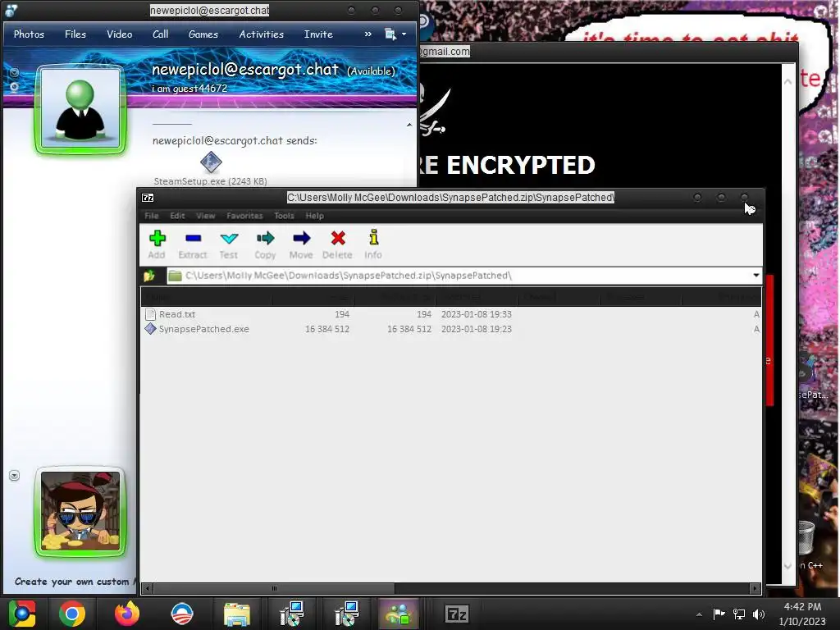The image size is (840, 630).
Task: Click the 7-Zip horizontal scrollbar thumb
Action: click(274, 588)
